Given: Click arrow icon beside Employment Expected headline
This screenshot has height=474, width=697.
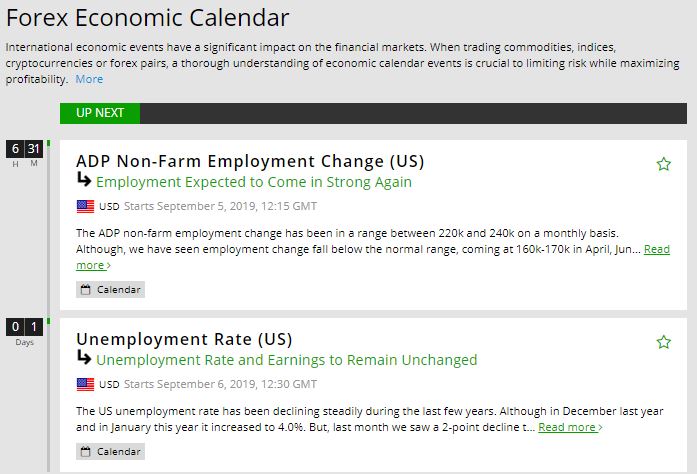Looking at the screenshot, I should (x=84, y=180).
